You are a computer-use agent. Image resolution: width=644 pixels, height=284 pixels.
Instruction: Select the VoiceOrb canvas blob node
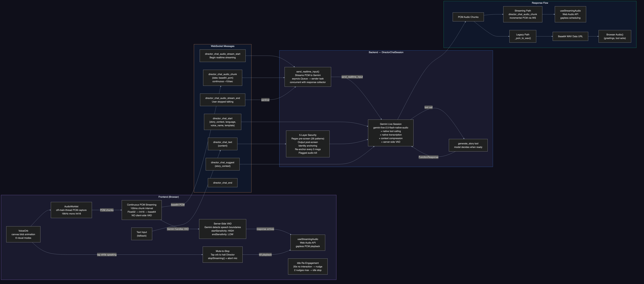(x=23, y=234)
